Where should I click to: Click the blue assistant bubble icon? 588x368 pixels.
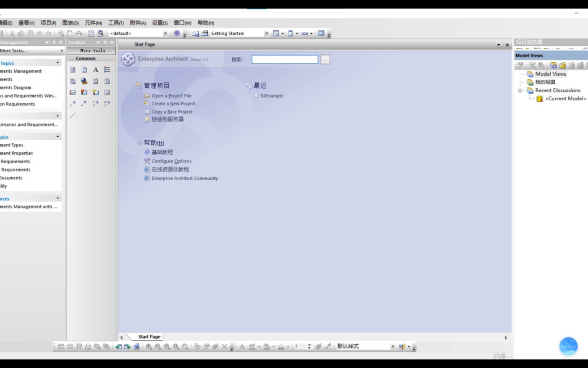[x=568, y=346]
